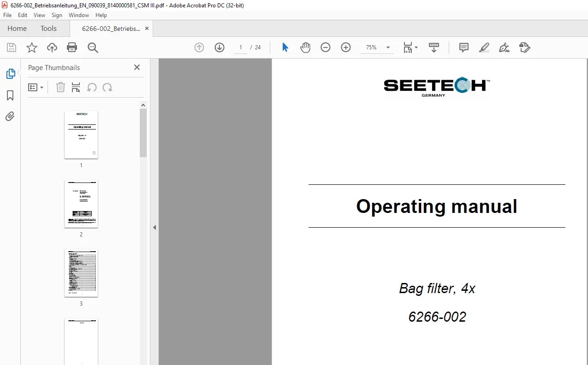The height and width of the screenshot is (365, 588).
Task: Open the Window menu
Action: [79, 15]
